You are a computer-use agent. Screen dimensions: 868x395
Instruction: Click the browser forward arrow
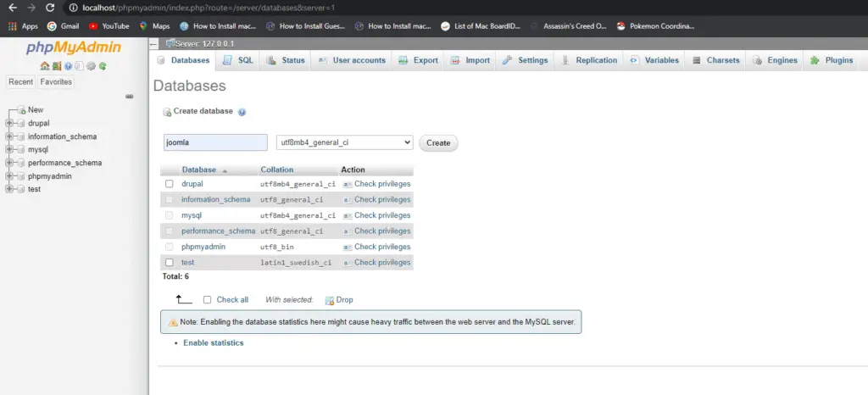[31, 8]
